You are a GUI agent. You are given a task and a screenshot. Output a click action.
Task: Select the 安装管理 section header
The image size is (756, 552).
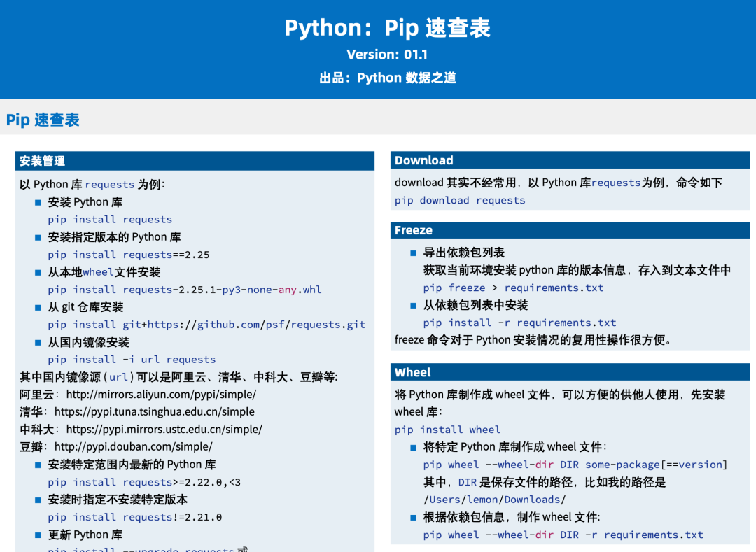click(x=42, y=161)
